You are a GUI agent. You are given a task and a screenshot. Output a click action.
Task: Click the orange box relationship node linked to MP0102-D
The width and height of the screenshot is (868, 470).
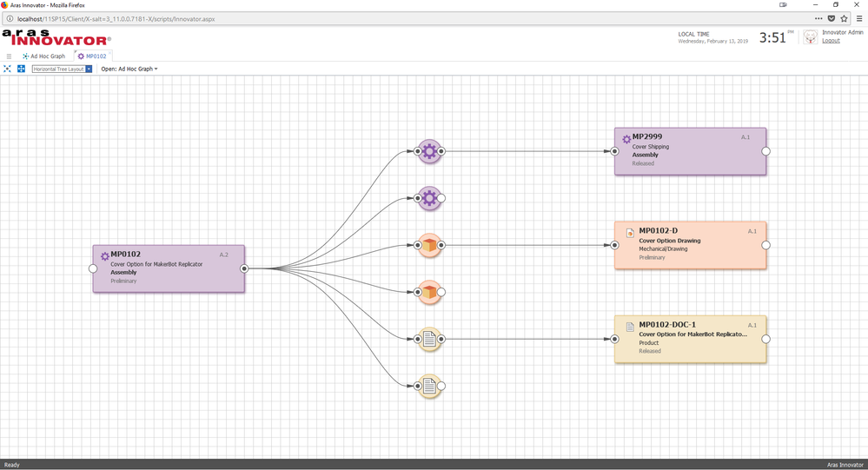[429, 245]
